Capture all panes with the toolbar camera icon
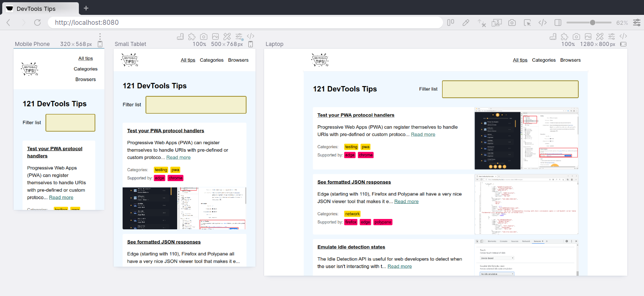This screenshot has width=644, height=296. pyautogui.click(x=512, y=22)
